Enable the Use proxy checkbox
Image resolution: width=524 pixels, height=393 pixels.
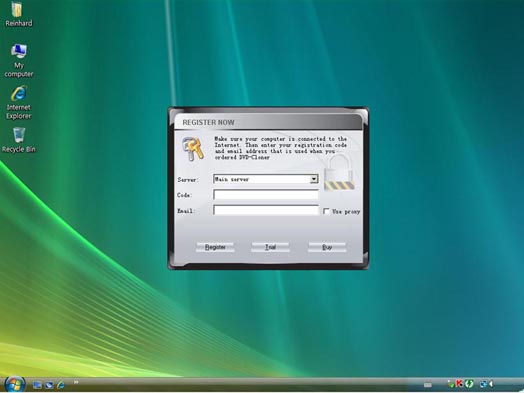(x=326, y=211)
